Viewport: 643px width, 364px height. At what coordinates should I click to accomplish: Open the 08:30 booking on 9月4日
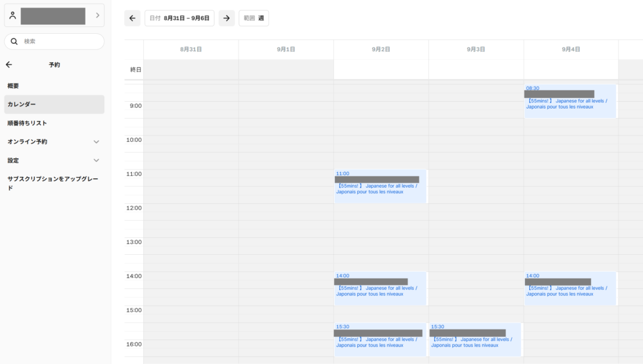(570, 101)
